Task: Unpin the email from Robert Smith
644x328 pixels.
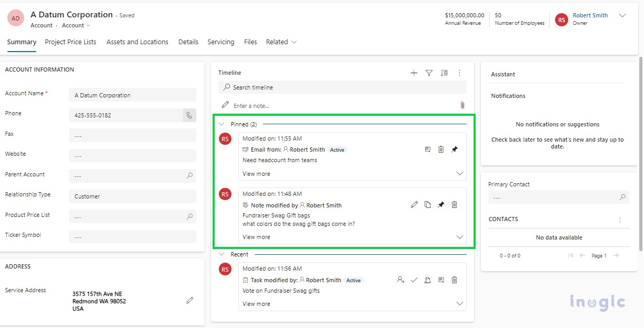Action: click(x=455, y=150)
